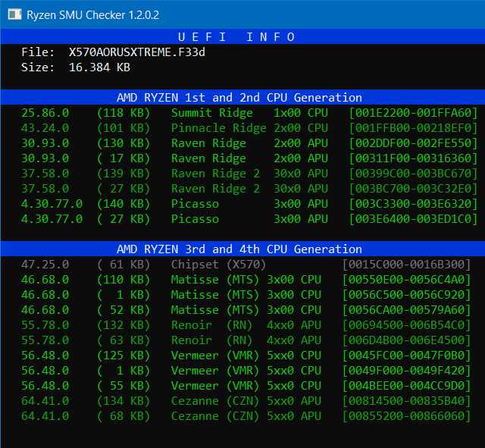The width and height of the screenshot is (485, 448).
Task: Click the (139 KB) size in Raven Ridge 2 row
Action: point(124,174)
